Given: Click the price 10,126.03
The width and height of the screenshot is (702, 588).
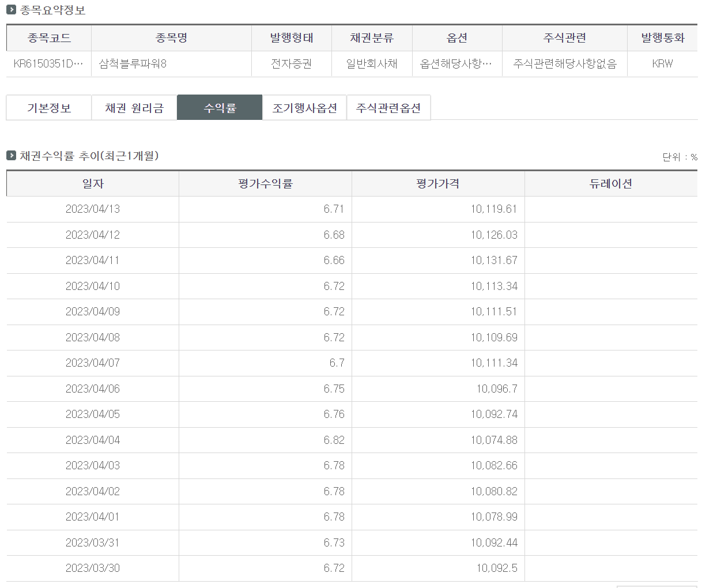Looking at the screenshot, I should pyautogui.click(x=494, y=235).
